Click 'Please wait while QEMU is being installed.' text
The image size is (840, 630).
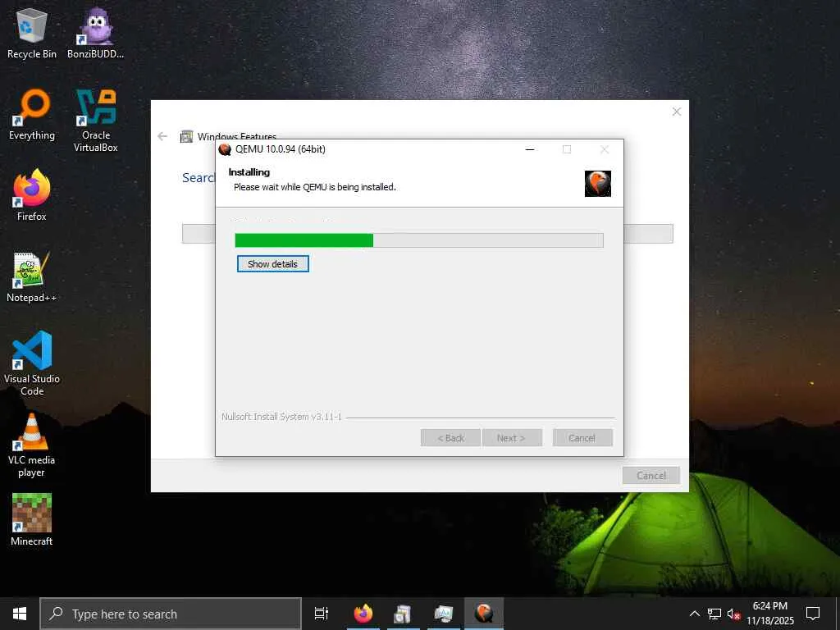315,187
